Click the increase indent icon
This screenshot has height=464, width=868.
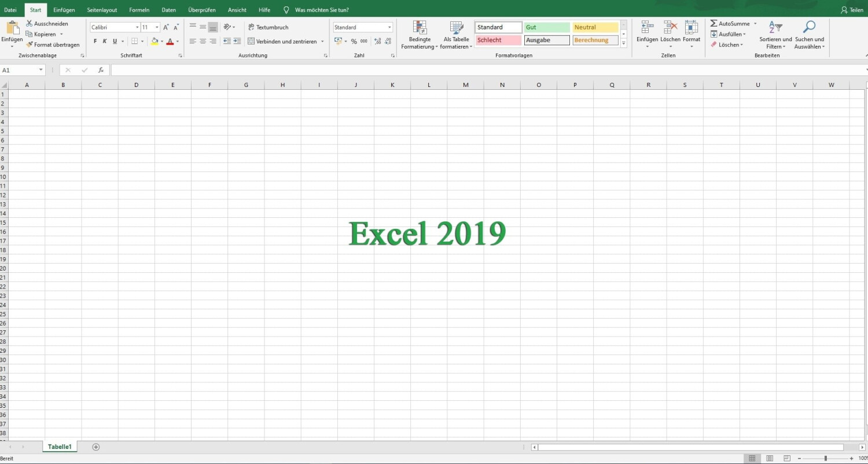click(x=237, y=41)
